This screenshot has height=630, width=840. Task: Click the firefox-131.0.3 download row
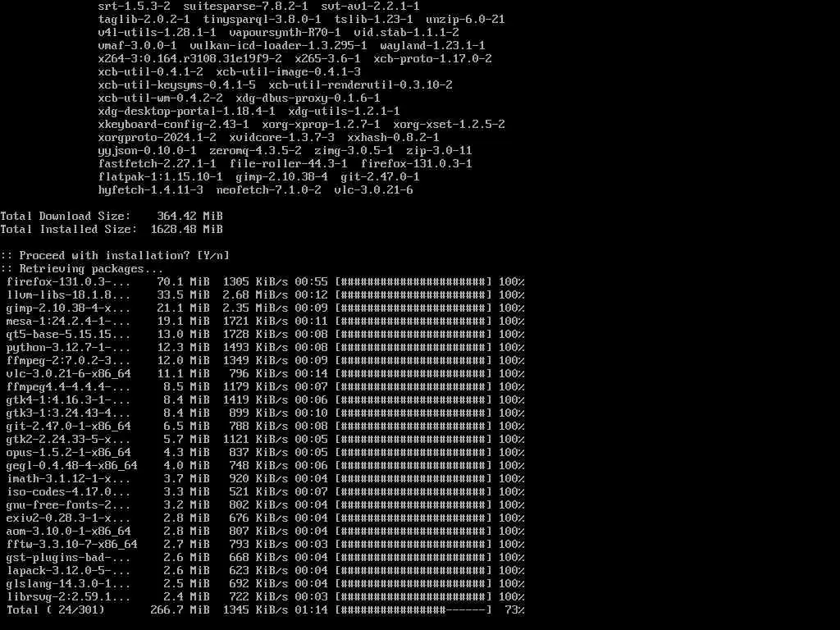tap(265, 282)
